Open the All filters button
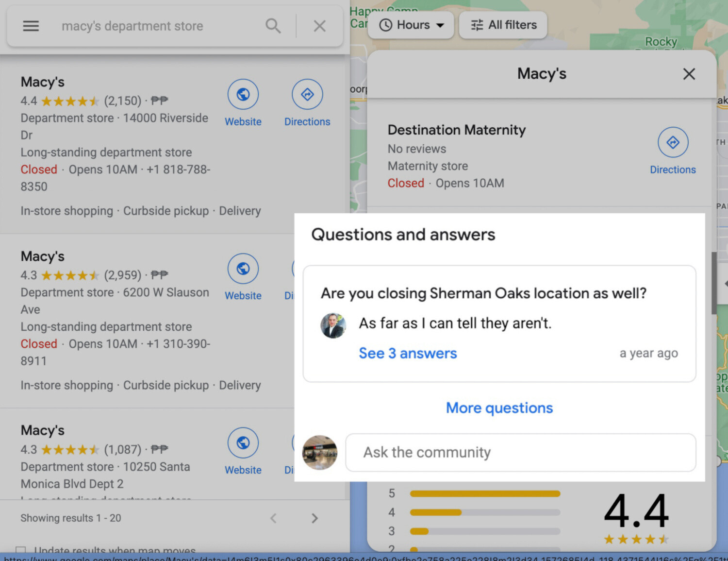The image size is (728, 561). 503,25
